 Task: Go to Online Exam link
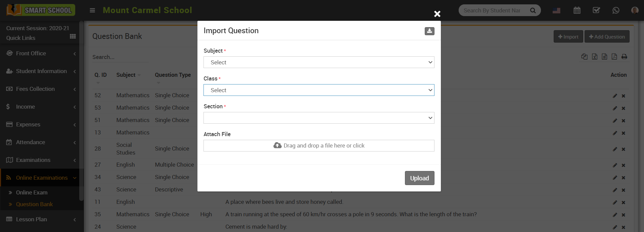[32, 192]
